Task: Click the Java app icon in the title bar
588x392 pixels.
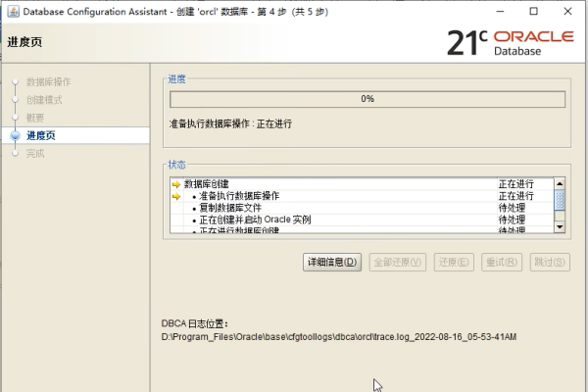Action: click(x=13, y=11)
